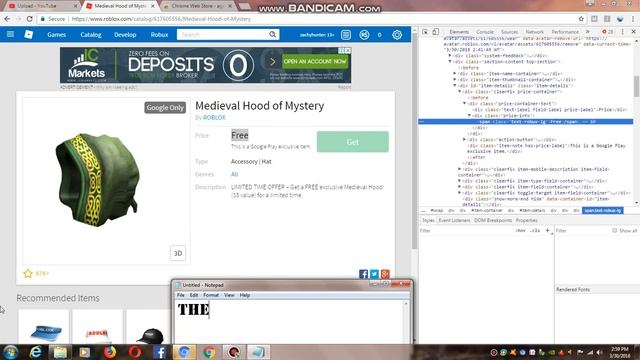Screen dimensions: 640x360
Task: Expand the system-feedback div node
Action: [x=450, y=56]
